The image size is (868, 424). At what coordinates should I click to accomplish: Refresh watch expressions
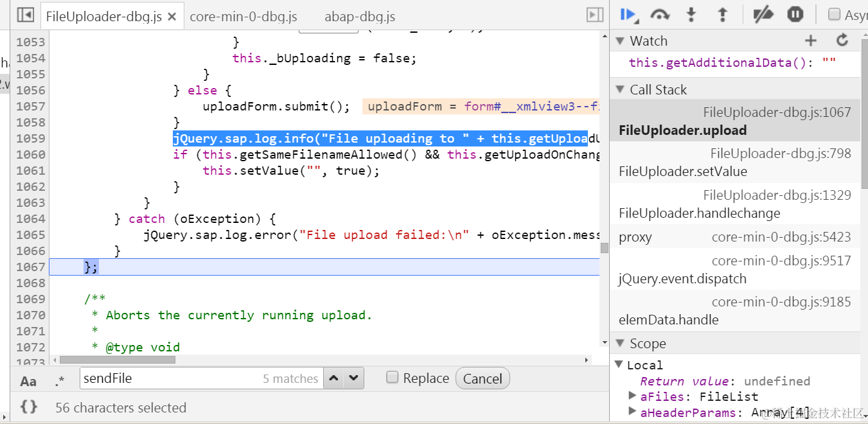(842, 41)
